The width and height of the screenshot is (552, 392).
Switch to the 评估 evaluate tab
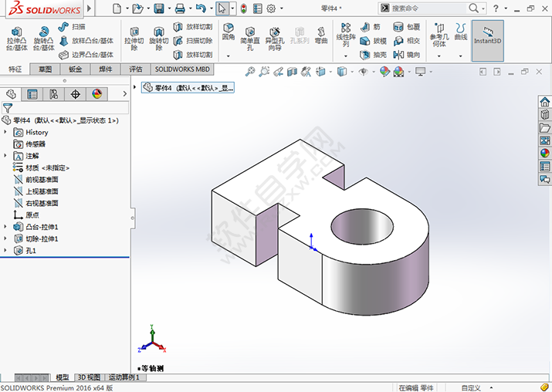[x=136, y=69]
